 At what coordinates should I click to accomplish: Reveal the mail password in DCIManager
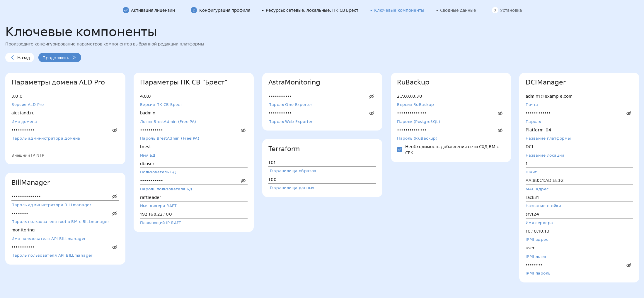[x=629, y=113]
